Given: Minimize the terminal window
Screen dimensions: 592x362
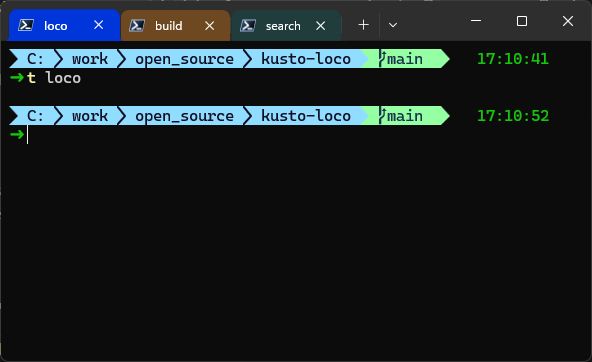Looking at the screenshot, I should [476, 21].
